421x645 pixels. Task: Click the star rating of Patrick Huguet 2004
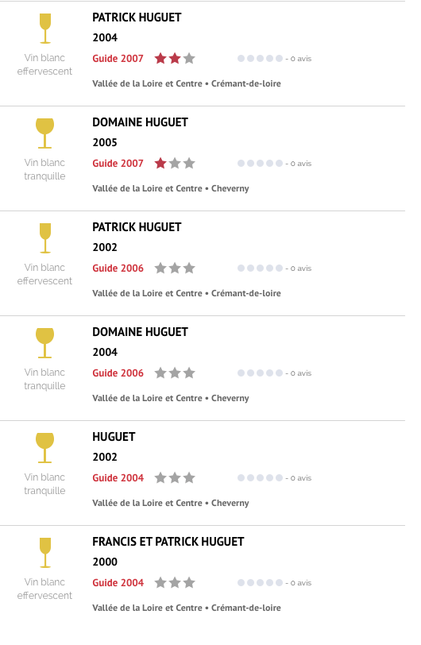(x=174, y=58)
